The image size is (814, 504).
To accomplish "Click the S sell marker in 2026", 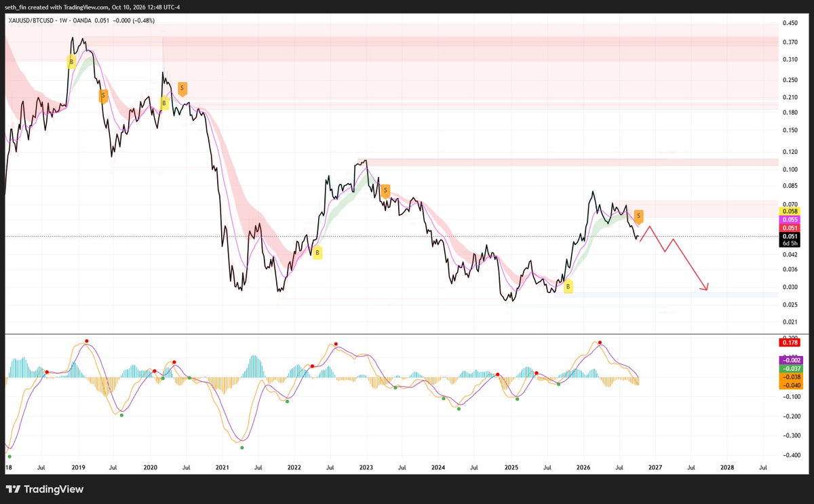I will click(639, 218).
